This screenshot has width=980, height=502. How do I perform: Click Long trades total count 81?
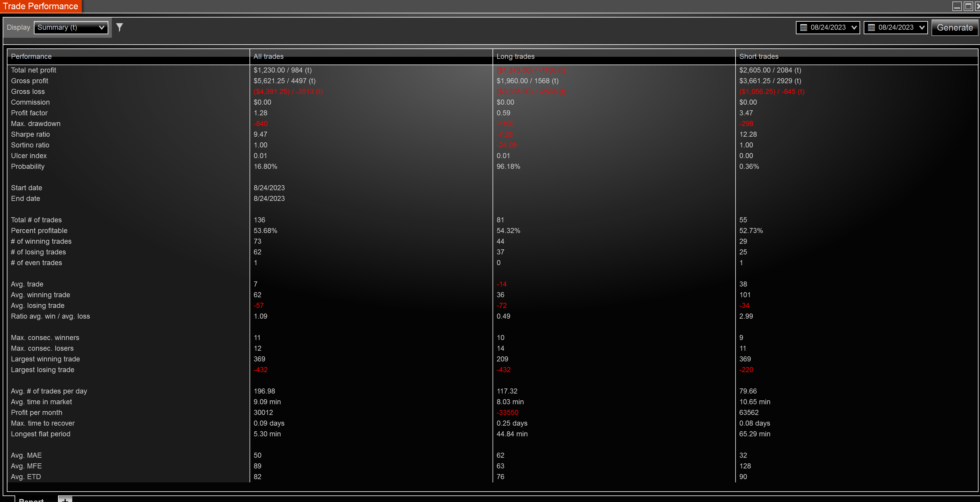tap(500, 219)
